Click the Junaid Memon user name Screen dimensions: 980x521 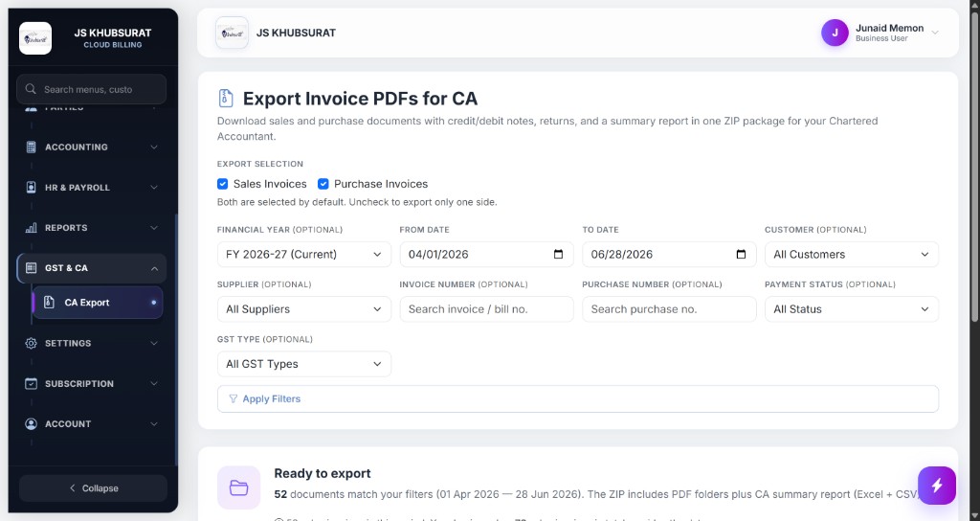click(889, 28)
